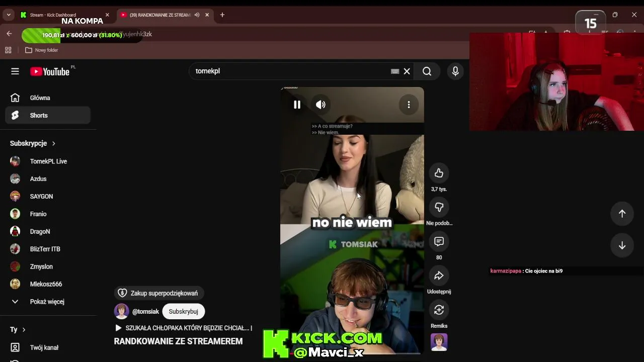The height and width of the screenshot is (362, 644).
Task: Select the RANDKOWANIE ZE STREAMEREM browser tab
Action: 160,15
